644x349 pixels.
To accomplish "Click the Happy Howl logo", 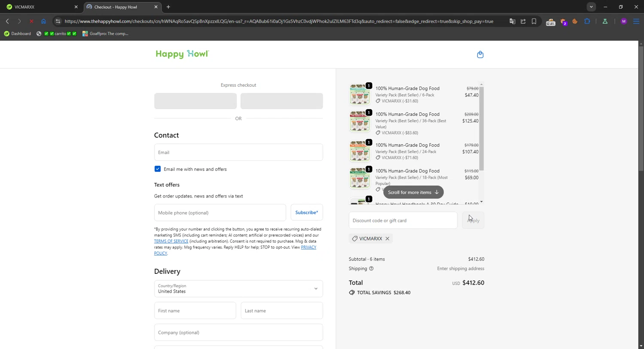I will tap(182, 54).
